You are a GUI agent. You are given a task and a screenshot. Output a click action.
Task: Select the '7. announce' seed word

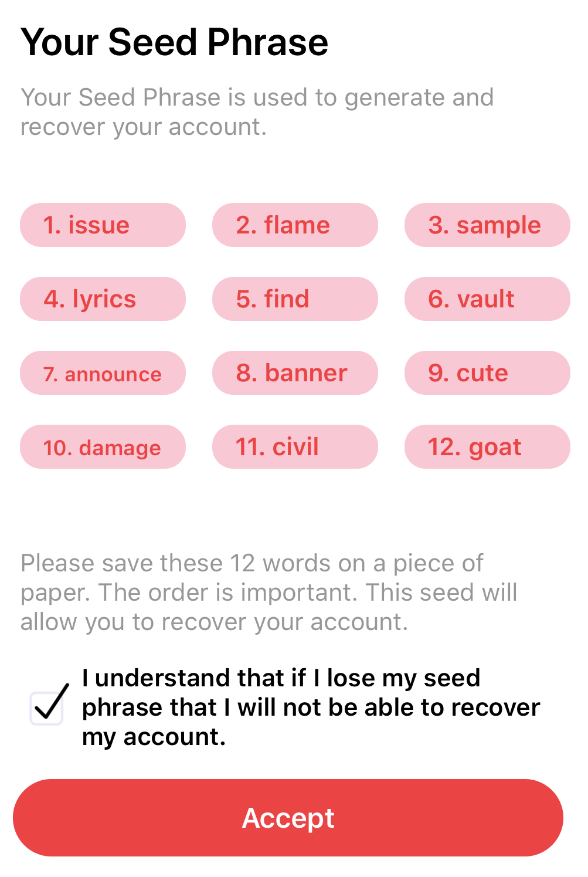103,373
